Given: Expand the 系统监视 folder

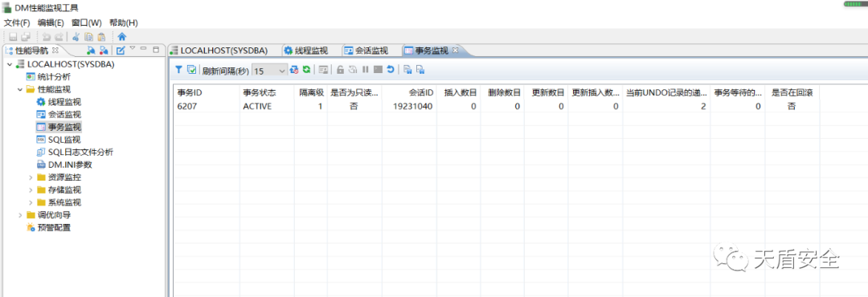Looking at the screenshot, I should 31,202.
